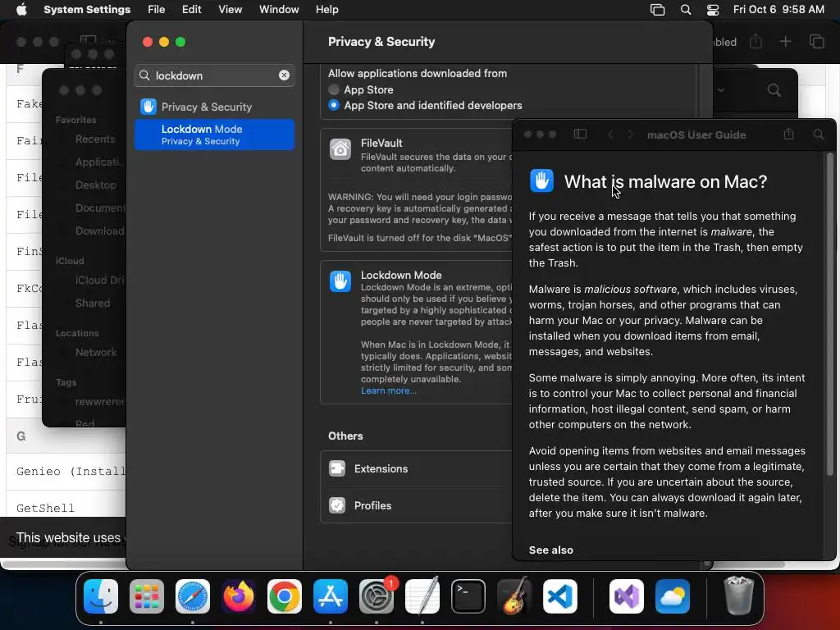Open Safari from the Dock

[x=193, y=596]
